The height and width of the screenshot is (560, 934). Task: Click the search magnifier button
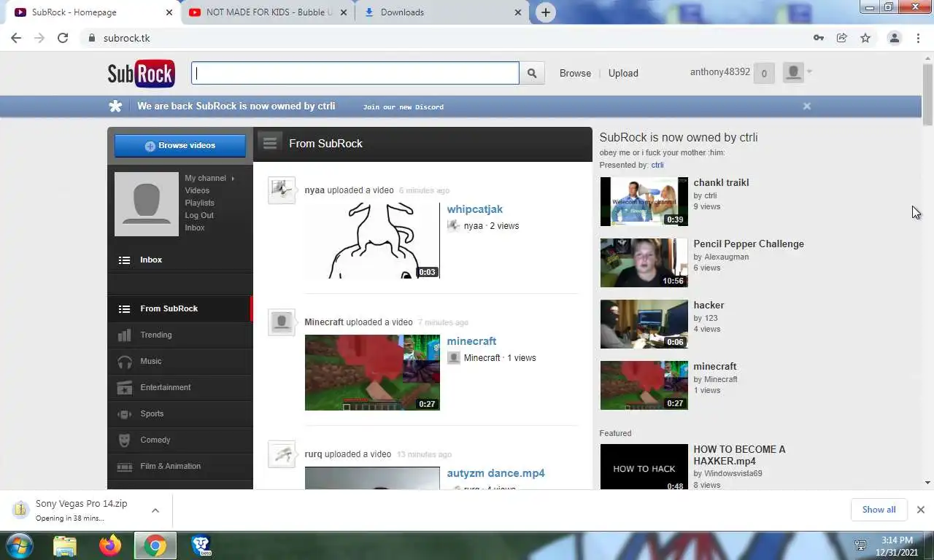(x=532, y=73)
